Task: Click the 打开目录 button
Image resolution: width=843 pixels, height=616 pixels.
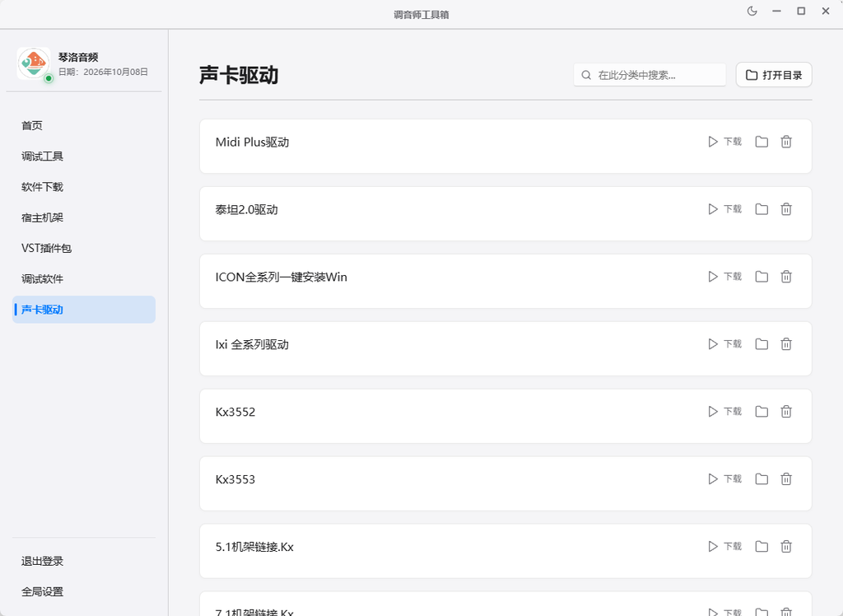Action: tap(774, 75)
